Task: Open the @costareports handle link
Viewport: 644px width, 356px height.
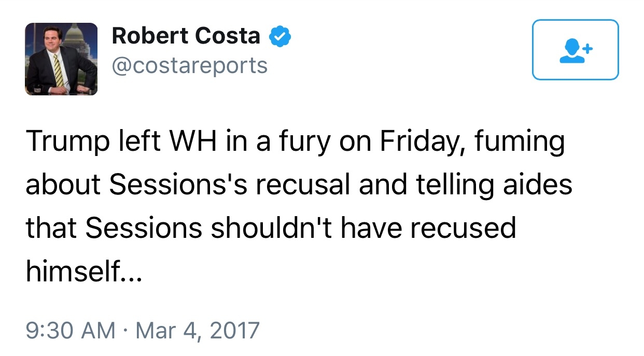Action: (190, 66)
